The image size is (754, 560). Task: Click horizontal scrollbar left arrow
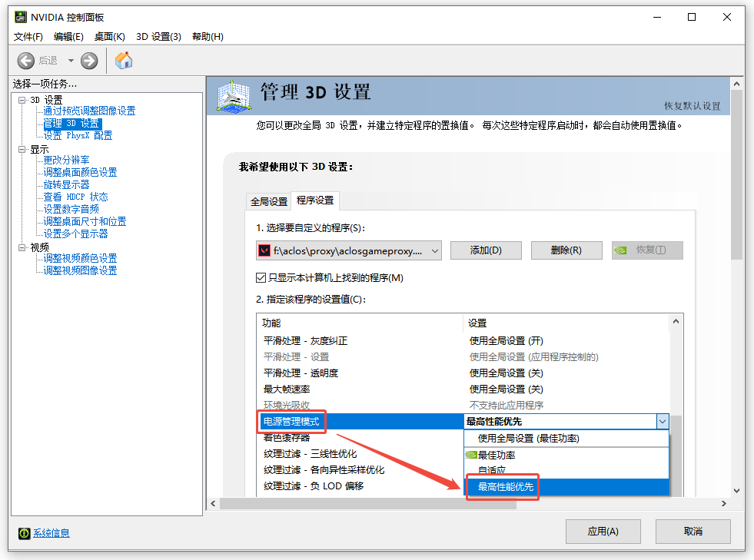tap(214, 503)
